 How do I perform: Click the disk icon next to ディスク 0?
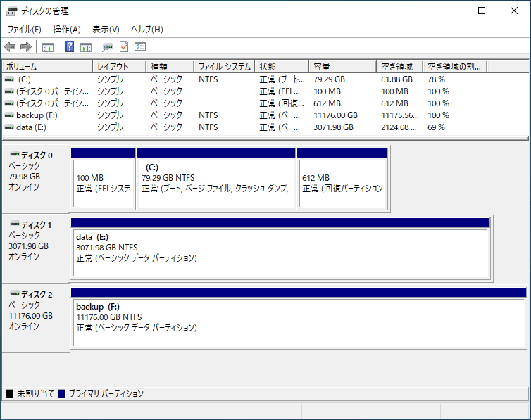click(x=15, y=154)
